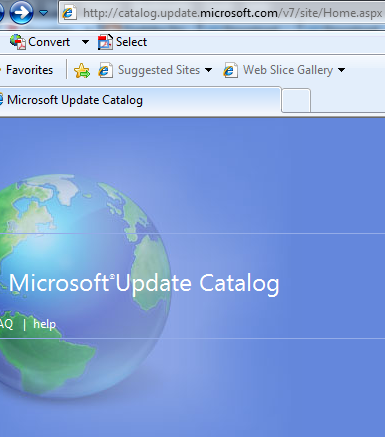Click the address bar URL field
The image size is (385, 437).
coord(222,13)
